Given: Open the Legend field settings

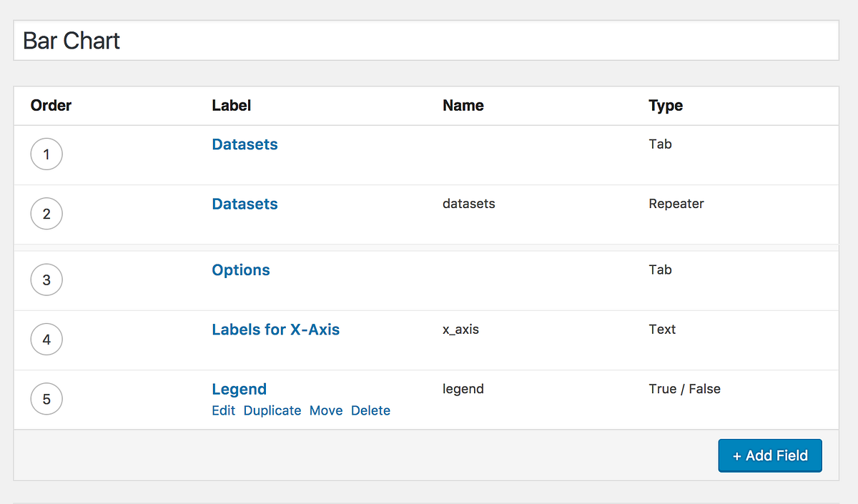Looking at the screenshot, I should tap(239, 389).
